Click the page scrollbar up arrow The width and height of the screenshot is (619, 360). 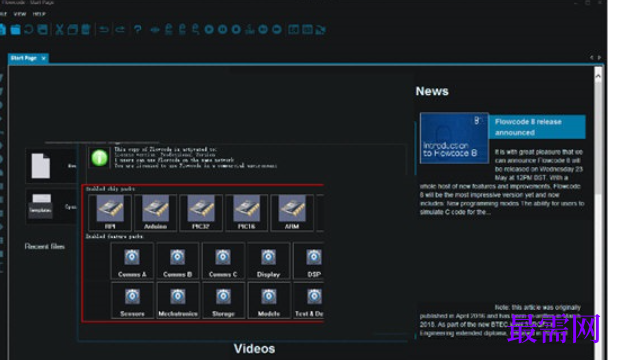(598, 75)
